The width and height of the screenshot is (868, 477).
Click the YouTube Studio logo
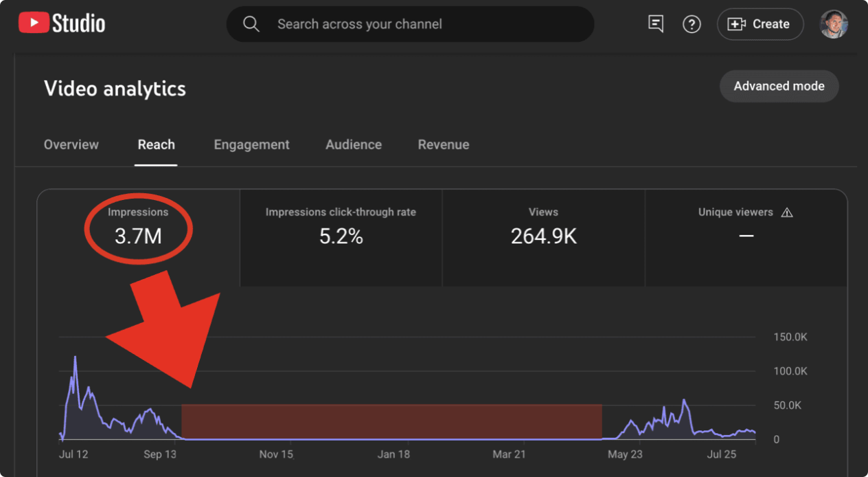62,24
